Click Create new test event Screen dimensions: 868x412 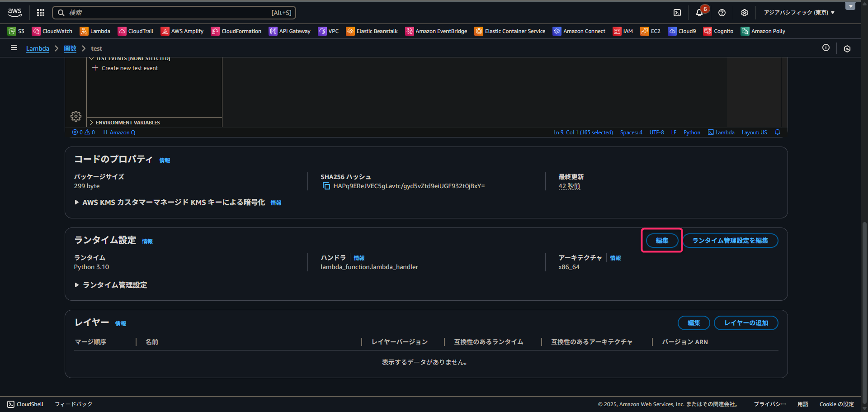129,68
